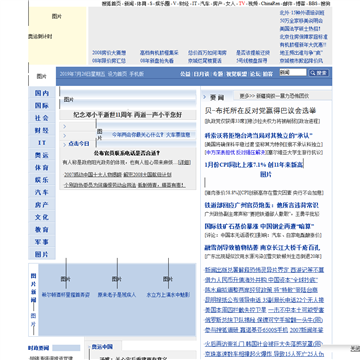Screen dimensions: 360x360
Task: Click 搜狐首页 in the top navigation
Action: pyautogui.click(x=111, y=4)
